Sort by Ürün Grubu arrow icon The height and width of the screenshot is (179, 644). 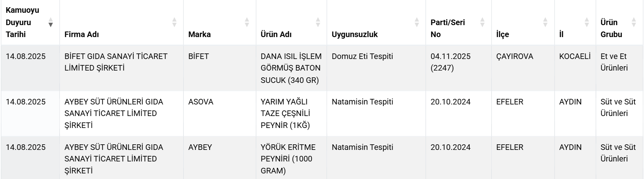pyautogui.click(x=634, y=22)
